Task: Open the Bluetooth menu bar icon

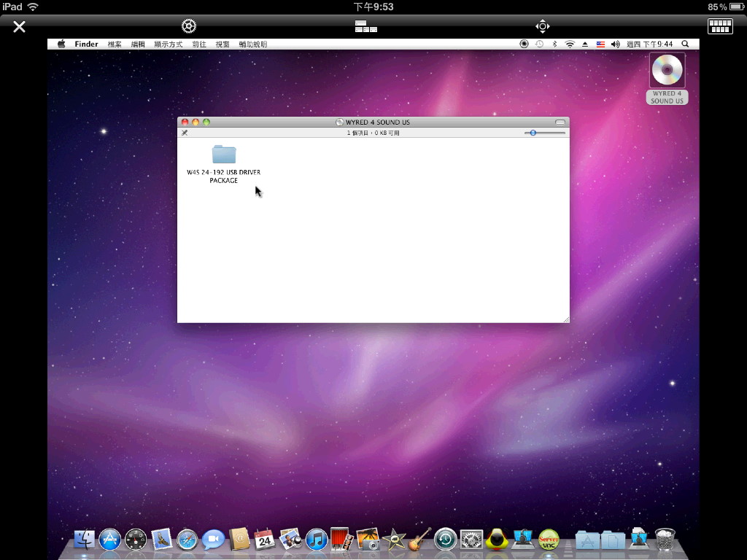Action: click(554, 44)
